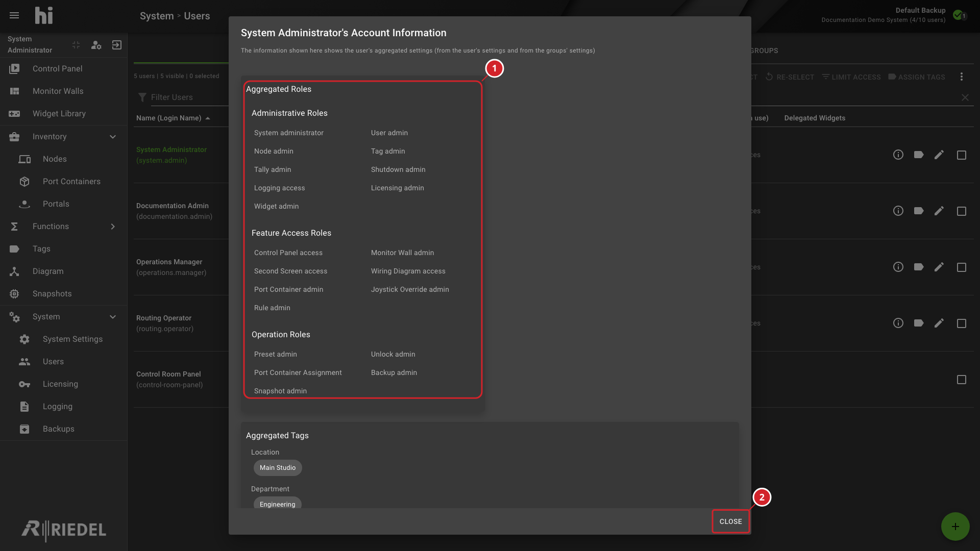Collapse the Inventory section

click(113, 137)
